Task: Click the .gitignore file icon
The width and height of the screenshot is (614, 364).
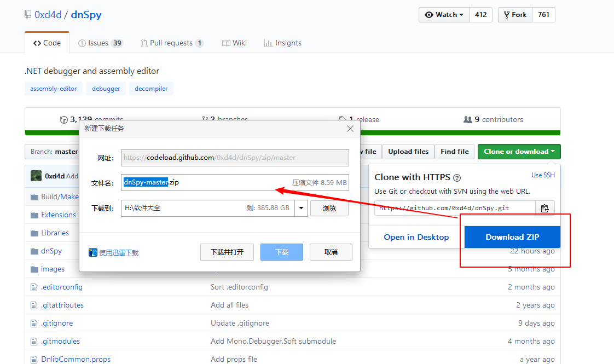Action: pos(34,323)
